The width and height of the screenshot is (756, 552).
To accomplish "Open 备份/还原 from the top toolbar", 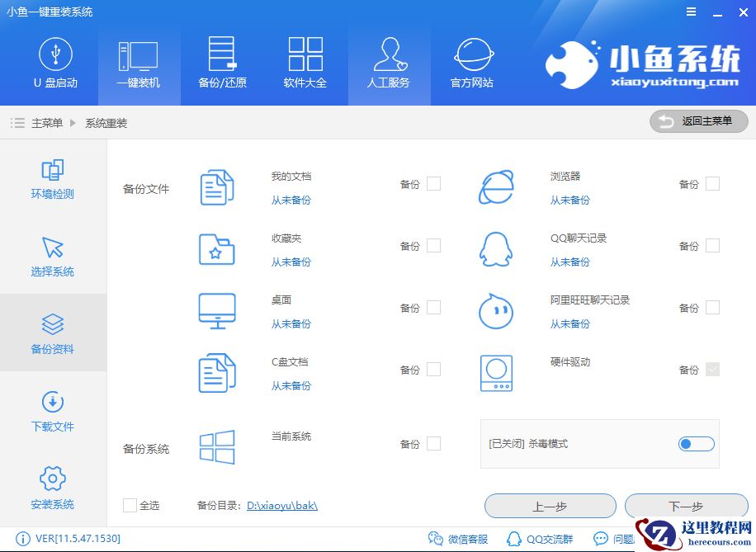I will [222, 64].
